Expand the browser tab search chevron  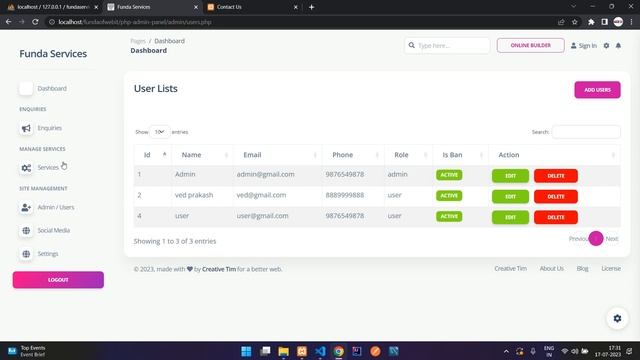(x=573, y=7)
